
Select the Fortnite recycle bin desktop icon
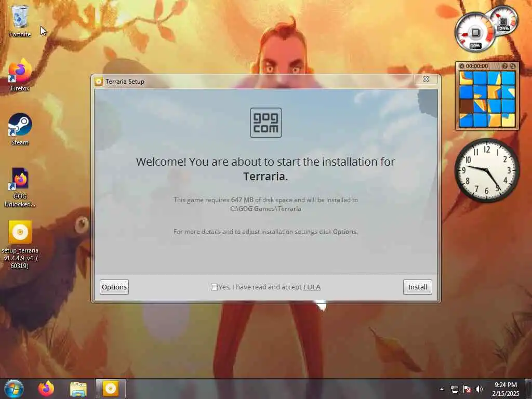[20, 21]
